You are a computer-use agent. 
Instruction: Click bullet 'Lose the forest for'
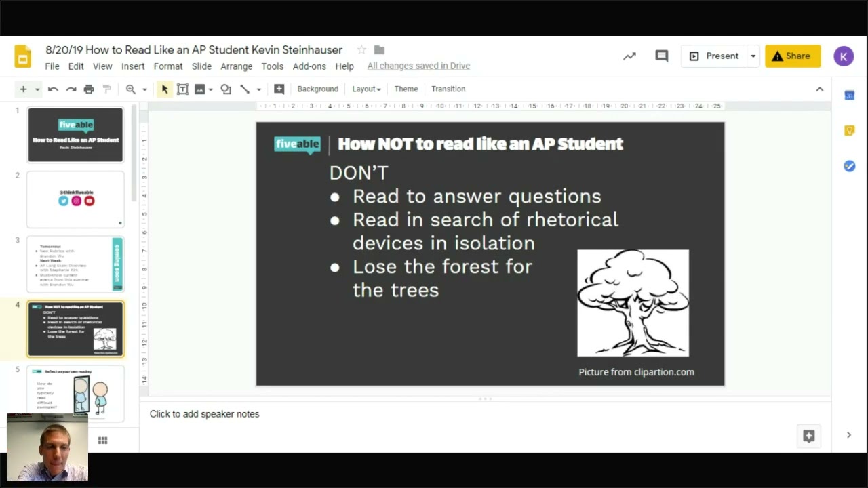pyautogui.click(x=442, y=266)
